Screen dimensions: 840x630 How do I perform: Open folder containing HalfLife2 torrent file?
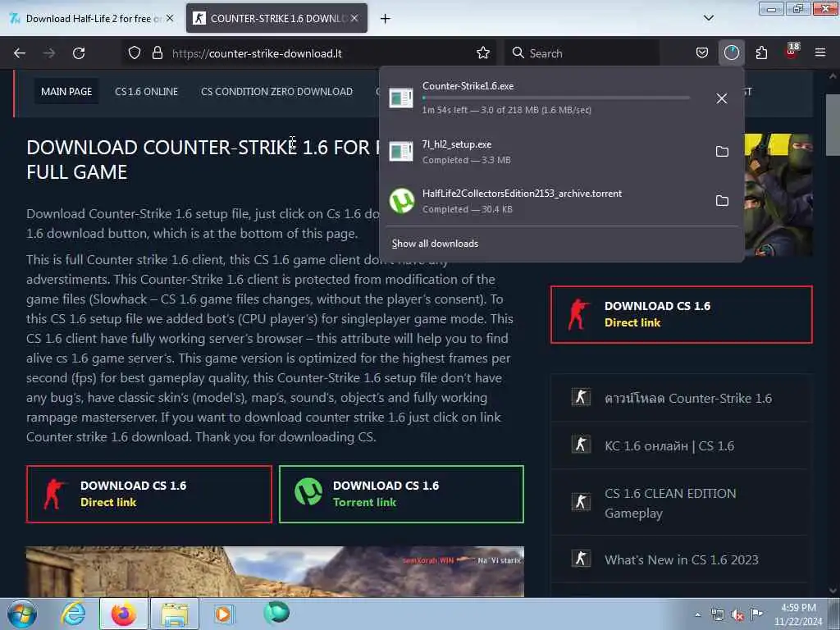tap(722, 201)
